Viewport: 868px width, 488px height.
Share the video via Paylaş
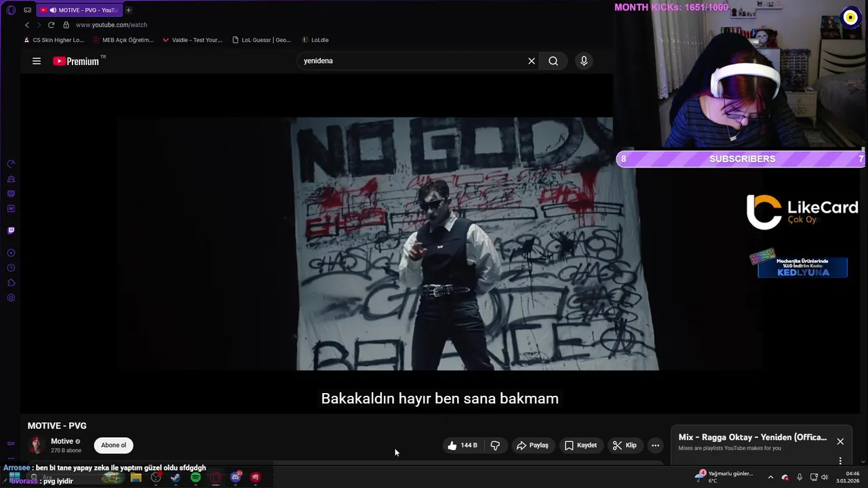(x=532, y=445)
